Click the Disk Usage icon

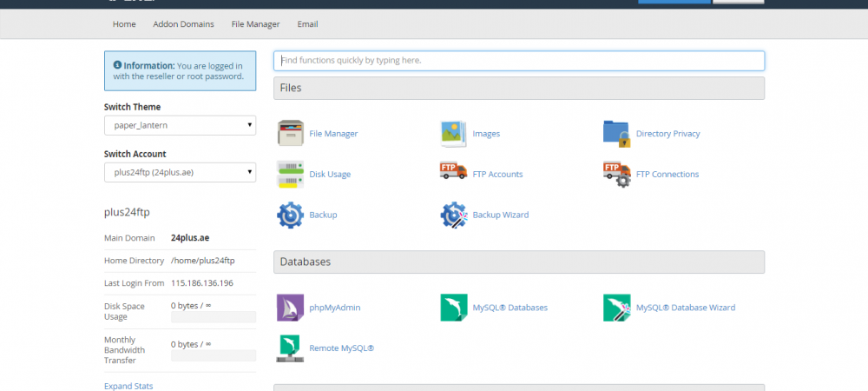coord(290,174)
